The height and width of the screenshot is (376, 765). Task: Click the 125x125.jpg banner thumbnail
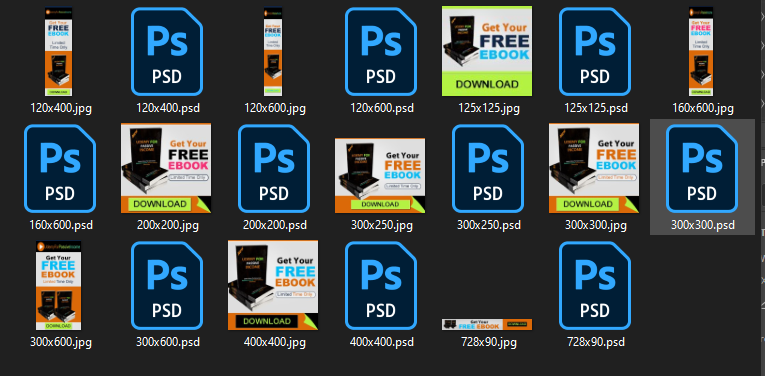tap(487, 51)
